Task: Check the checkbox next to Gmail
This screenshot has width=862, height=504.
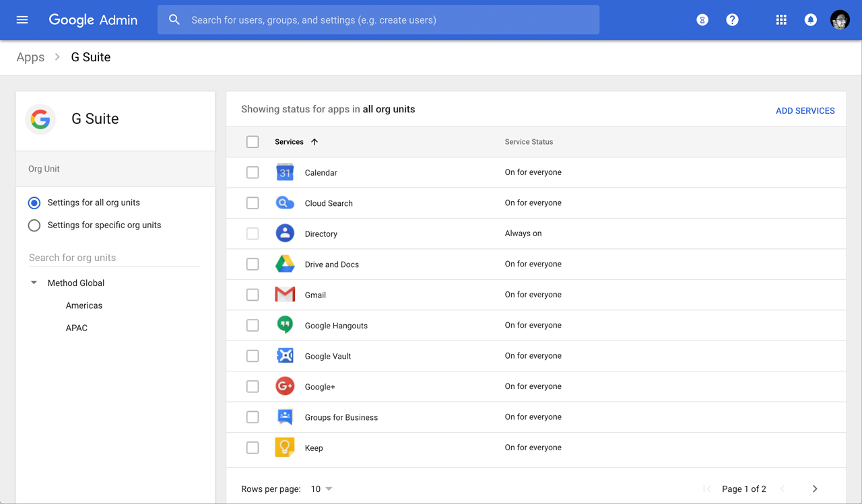Action: tap(253, 294)
